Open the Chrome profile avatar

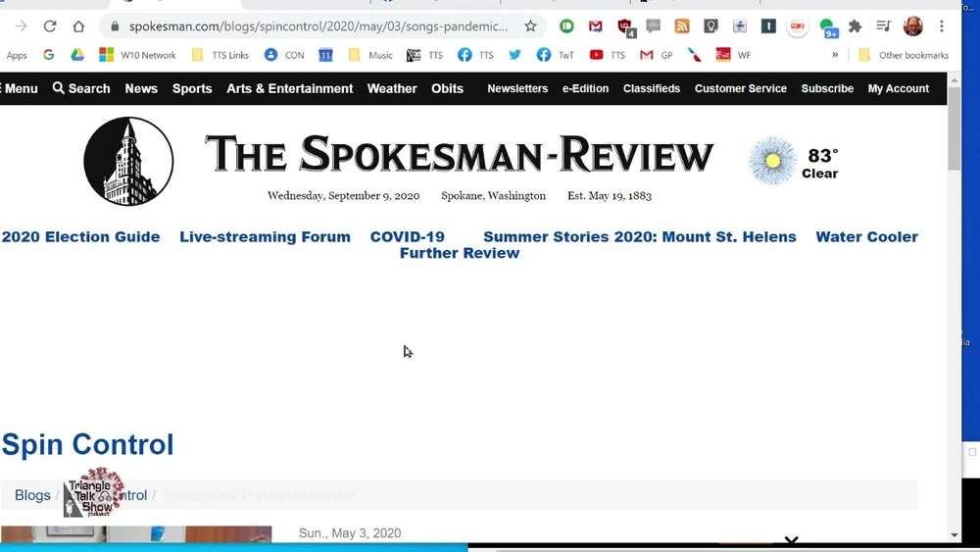(913, 26)
